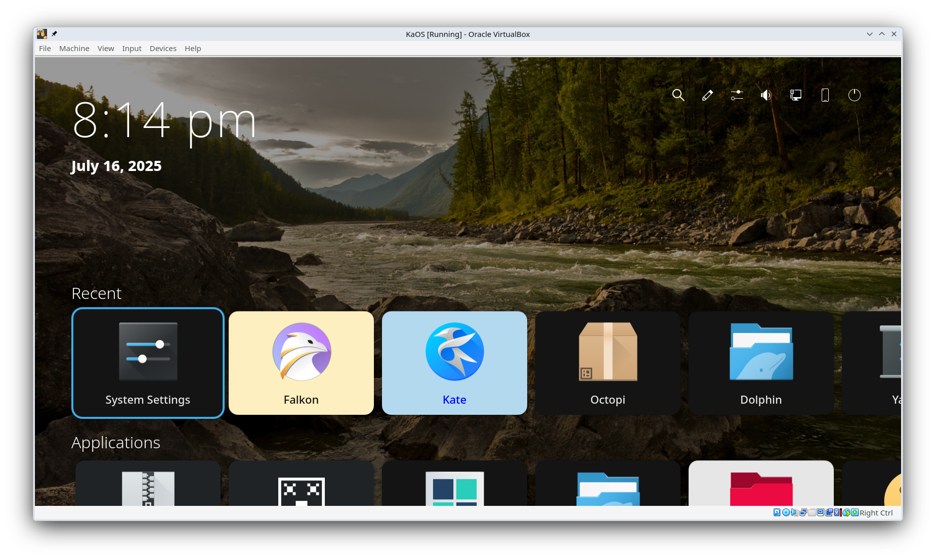Open the Input menu

click(132, 49)
